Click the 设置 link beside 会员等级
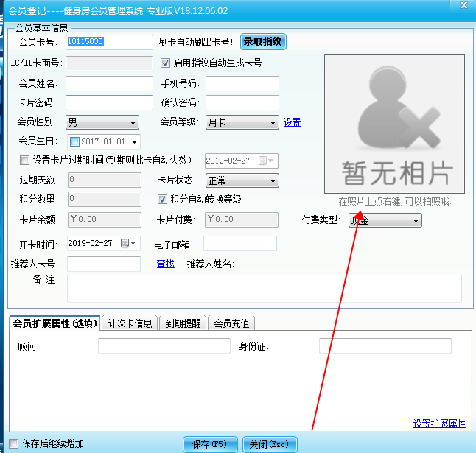 pos(293,122)
